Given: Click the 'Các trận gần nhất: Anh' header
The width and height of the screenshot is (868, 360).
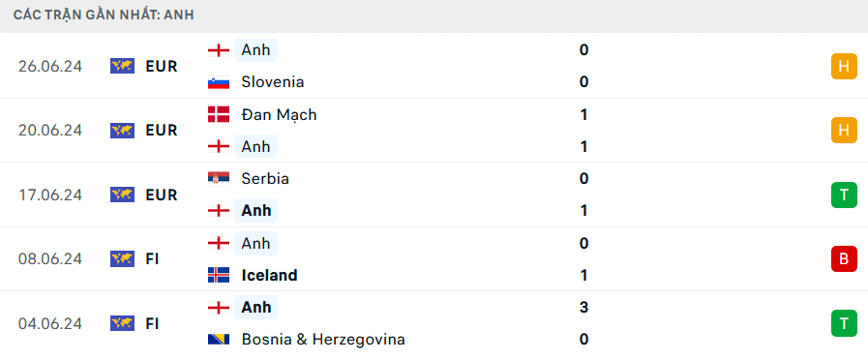Looking at the screenshot, I should (x=105, y=15).
